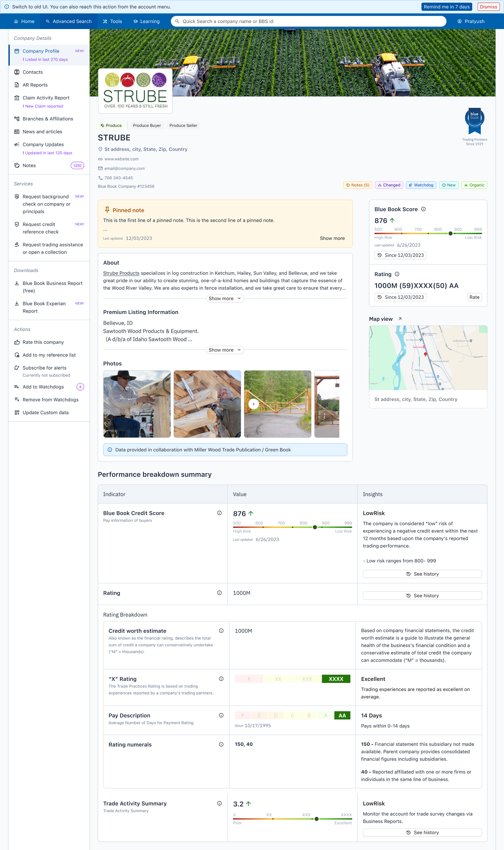The width and height of the screenshot is (504, 850).
Task: Open the map view thumbnail
Action: [x=428, y=358]
